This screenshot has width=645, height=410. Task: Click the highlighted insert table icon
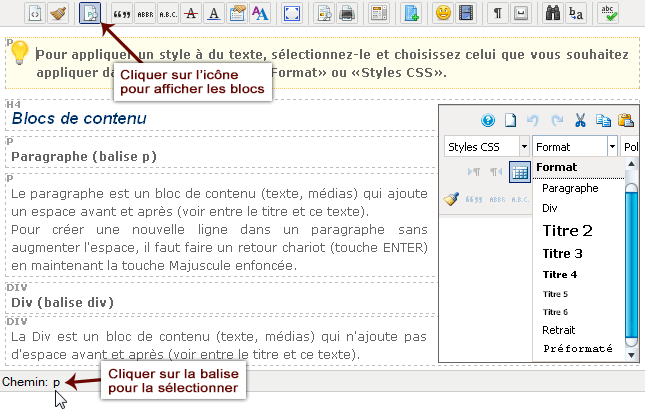pyautogui.click(x=520, y=172)
